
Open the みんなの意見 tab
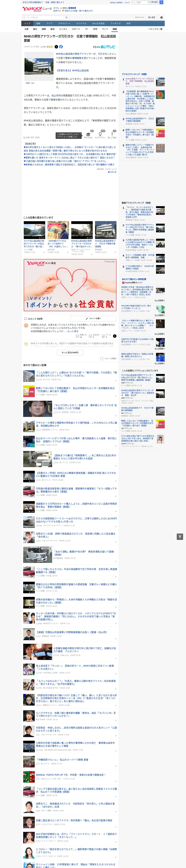tap(98, 24)
